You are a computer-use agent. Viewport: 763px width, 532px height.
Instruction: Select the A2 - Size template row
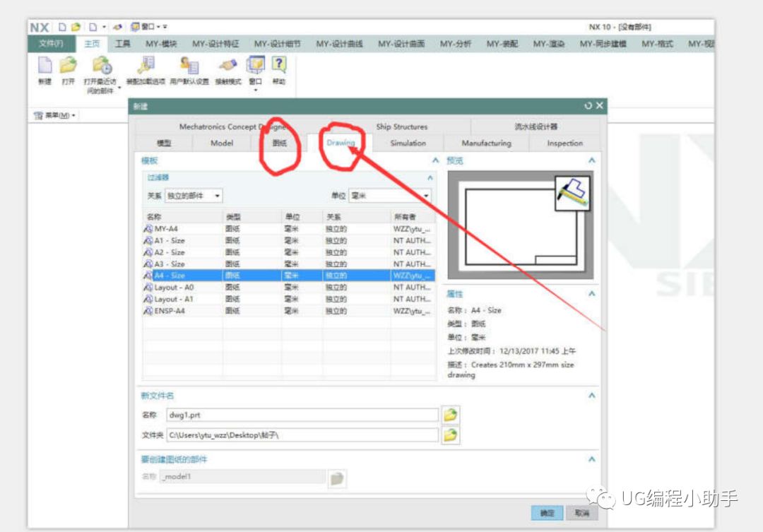point(289,252)
